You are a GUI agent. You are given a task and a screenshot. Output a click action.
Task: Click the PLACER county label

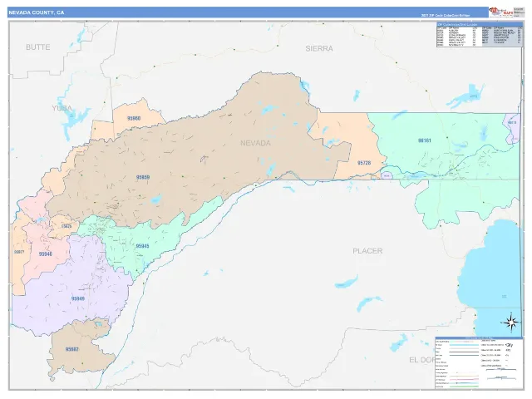tap(367, 251)
